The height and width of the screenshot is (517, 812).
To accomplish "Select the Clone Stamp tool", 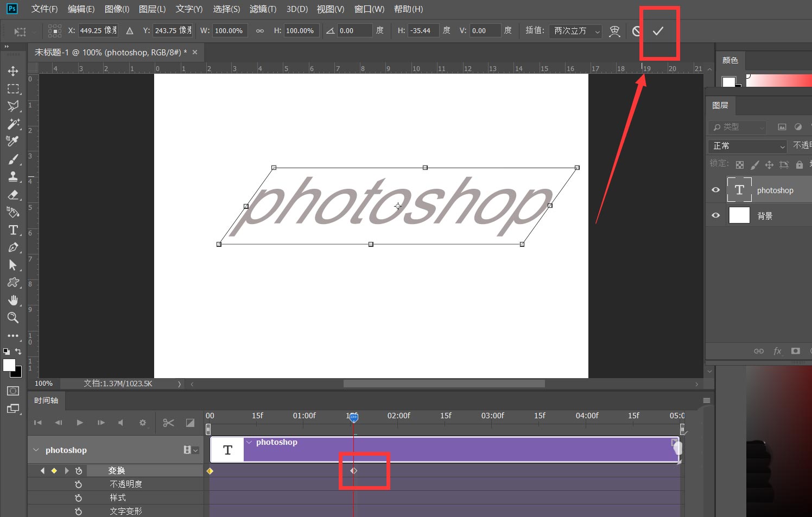I will coord(13,176).
